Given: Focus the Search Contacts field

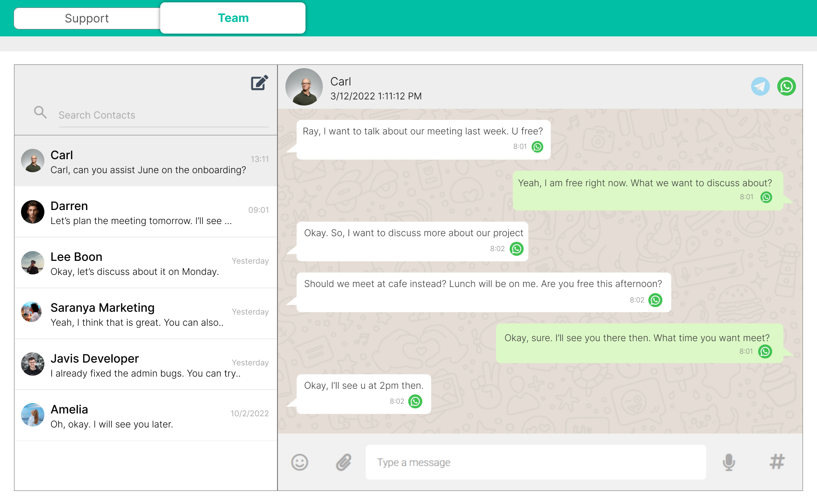Looking at the screenshot, I should pos(163,115).
